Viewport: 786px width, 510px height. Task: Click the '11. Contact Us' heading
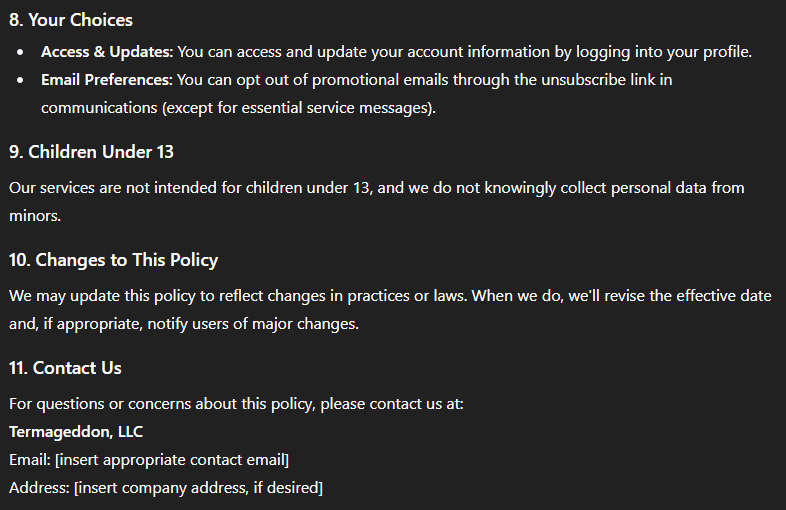click(x=65, y=368)
